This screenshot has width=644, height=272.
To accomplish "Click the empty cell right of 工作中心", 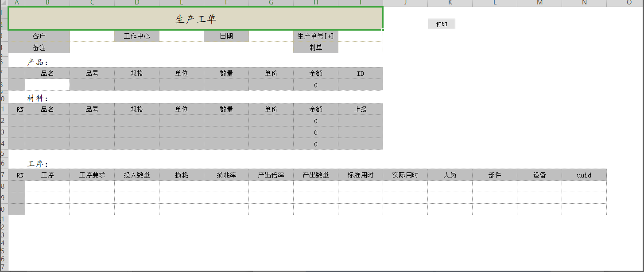I will coord(181,36).
